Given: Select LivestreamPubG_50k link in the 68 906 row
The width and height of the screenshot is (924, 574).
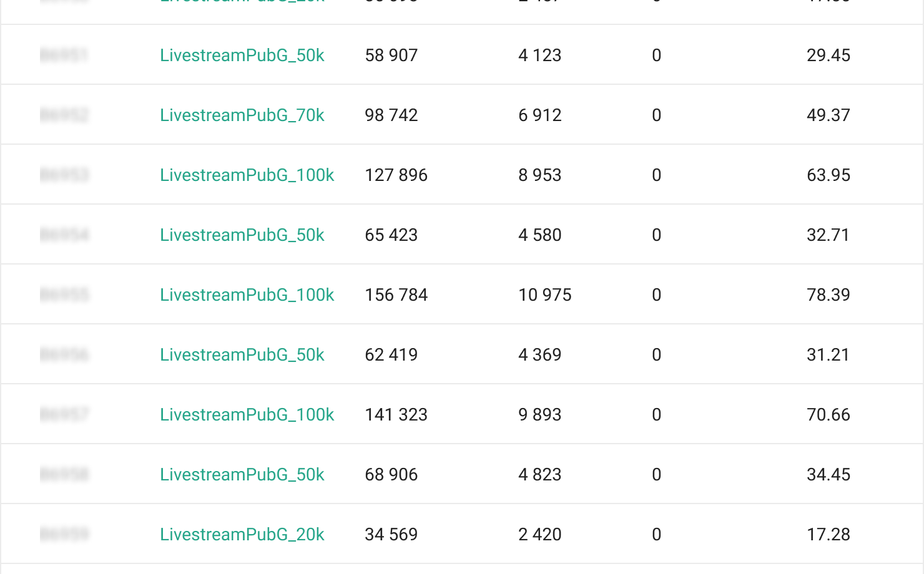Looking at the screenshot, I should click(242, 475).
